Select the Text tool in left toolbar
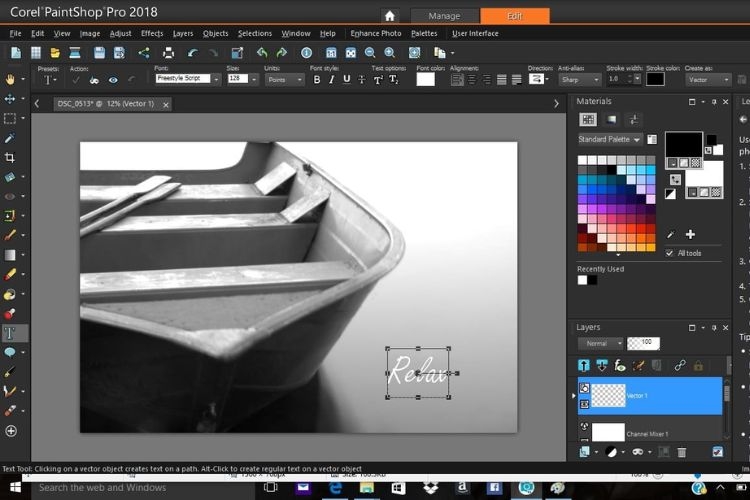Image resolution: width=750 pixels, height=500 pixels. coord(11,333)
